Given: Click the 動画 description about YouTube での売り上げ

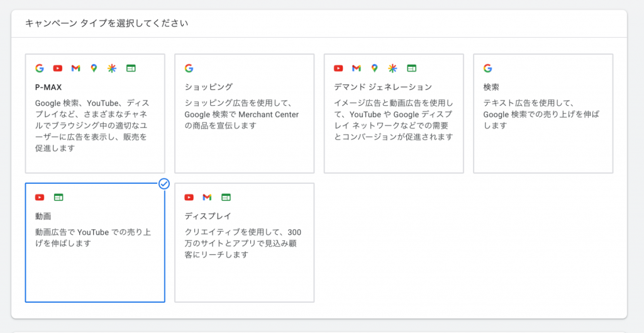Looking at the screenshot, I should pos(93,237).
